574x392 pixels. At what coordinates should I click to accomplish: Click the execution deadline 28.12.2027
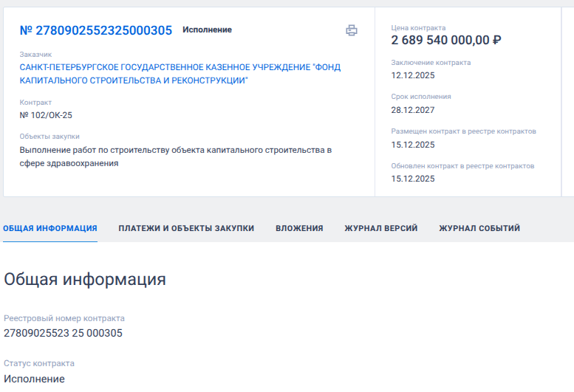[x=413, y=111]
